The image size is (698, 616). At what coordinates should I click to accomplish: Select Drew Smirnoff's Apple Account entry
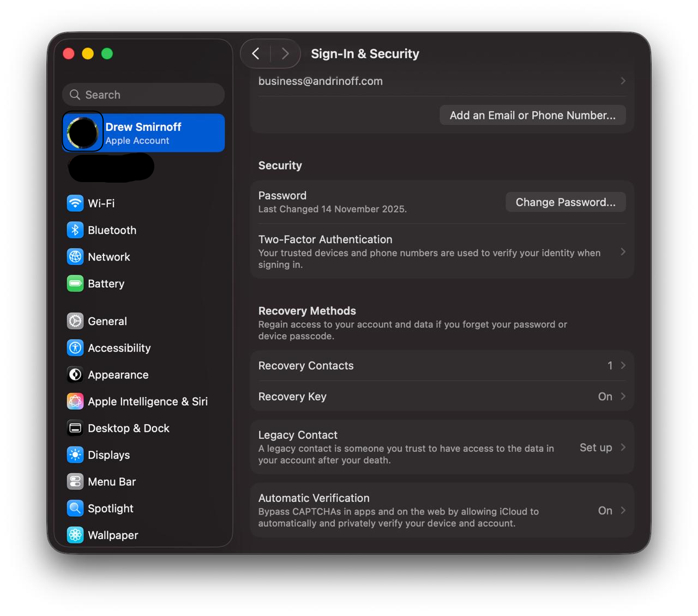click(x=143, y=132)
